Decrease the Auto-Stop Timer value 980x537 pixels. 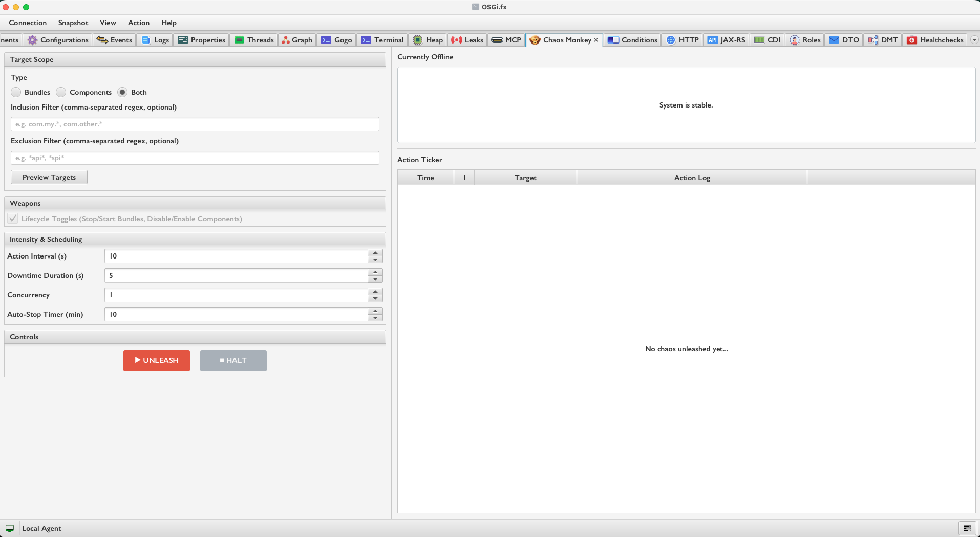pyautogui.click(x=375, y=318)
